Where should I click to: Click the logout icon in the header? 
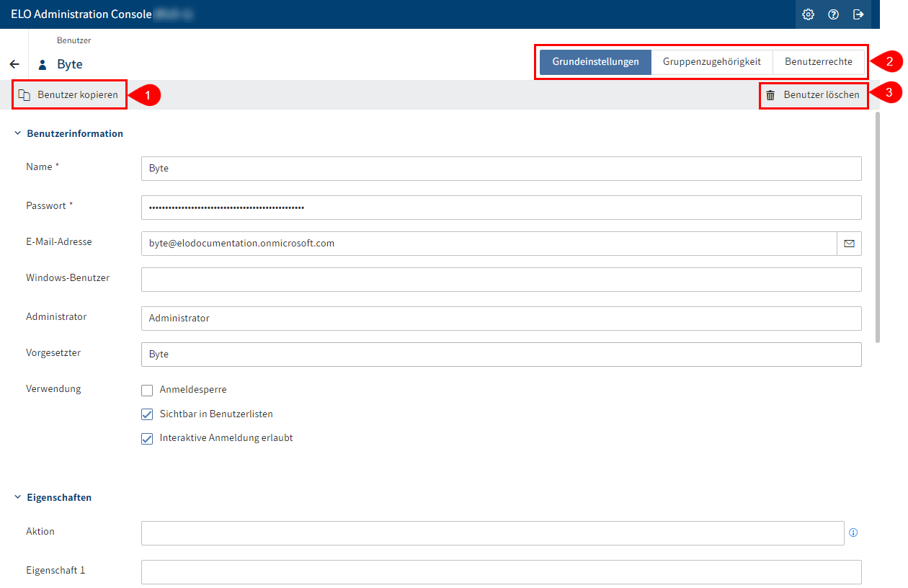[x=859, y=14]
